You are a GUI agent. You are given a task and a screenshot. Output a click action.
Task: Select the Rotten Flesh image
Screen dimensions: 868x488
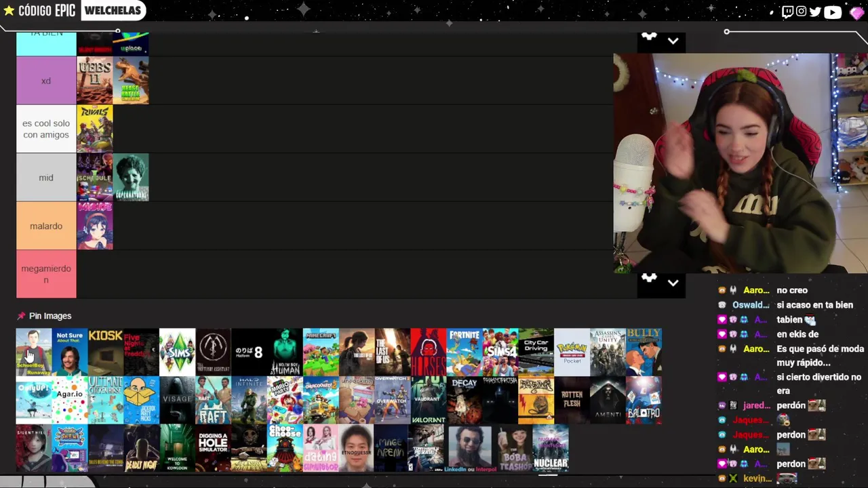pyautogui.click(x=572, y=400)
